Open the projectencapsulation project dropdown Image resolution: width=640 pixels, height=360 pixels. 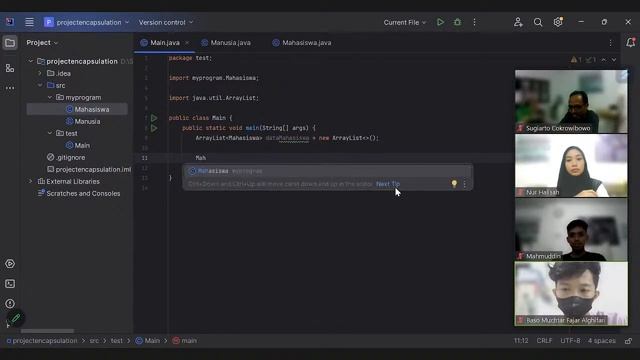[x=87, y=22]
